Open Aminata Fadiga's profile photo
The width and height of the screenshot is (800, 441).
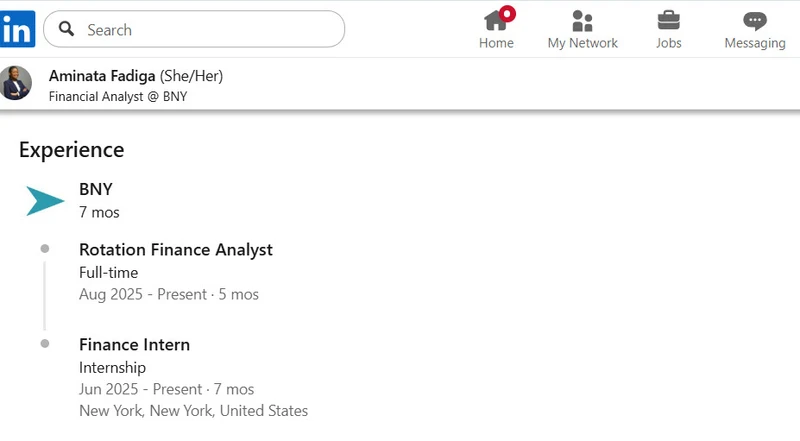pos(16,83)
